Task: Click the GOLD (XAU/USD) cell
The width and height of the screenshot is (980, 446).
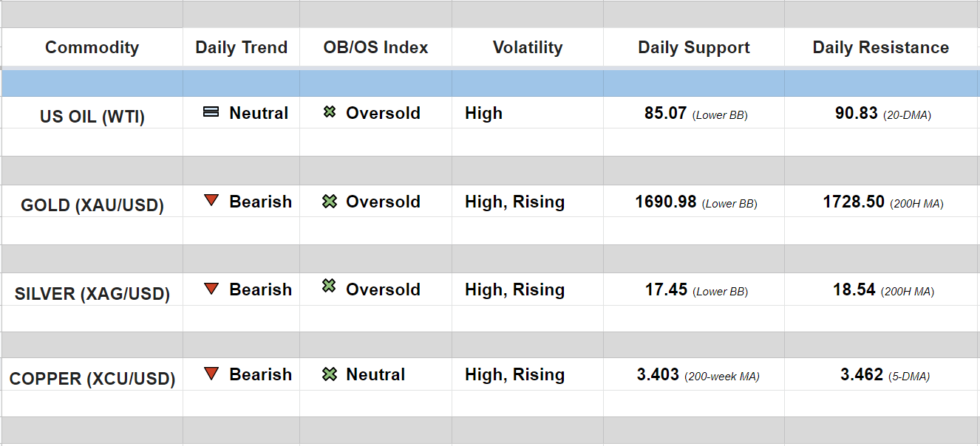Action: click(x=92, y=205)
